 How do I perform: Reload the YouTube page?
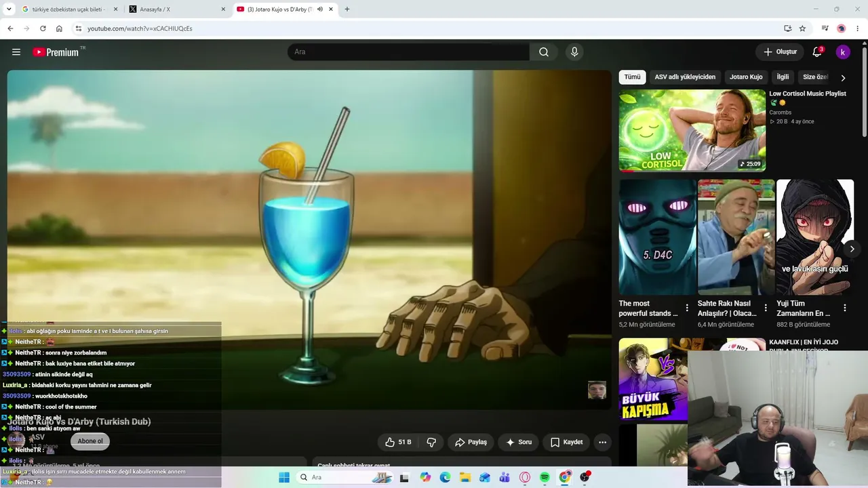pyautogui.click(x=43, y=28)
